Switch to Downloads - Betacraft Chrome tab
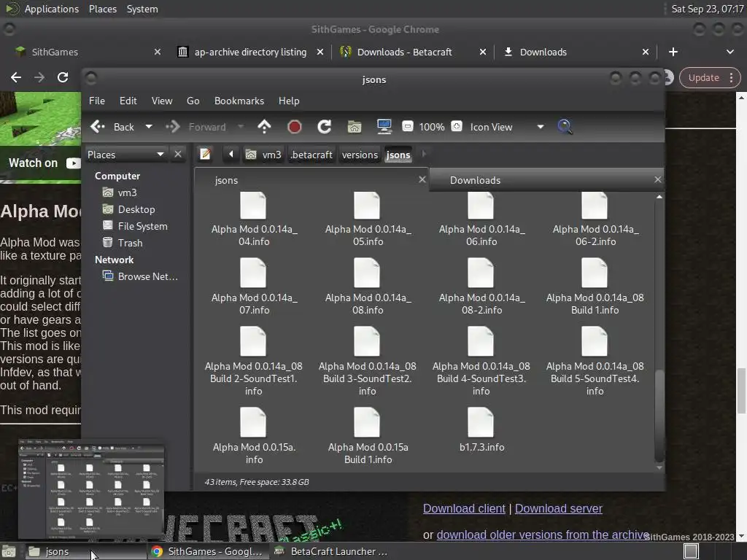 pos(404,52)
